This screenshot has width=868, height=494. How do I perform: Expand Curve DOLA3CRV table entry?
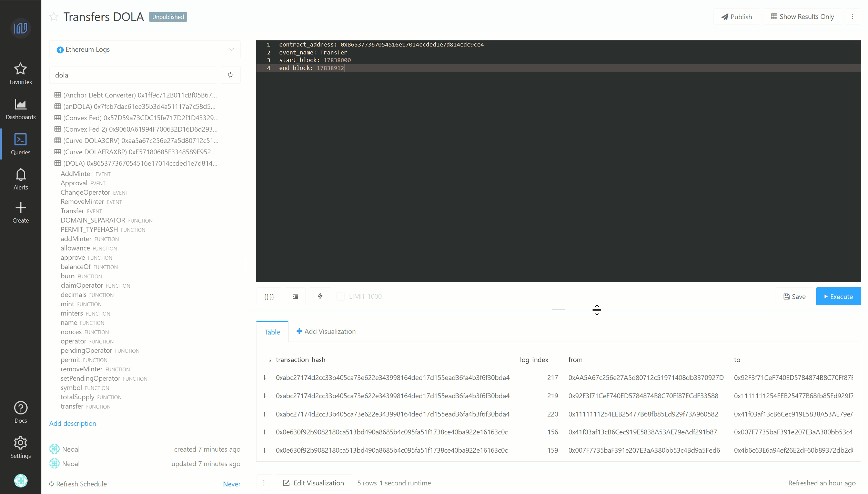point(140,141)
